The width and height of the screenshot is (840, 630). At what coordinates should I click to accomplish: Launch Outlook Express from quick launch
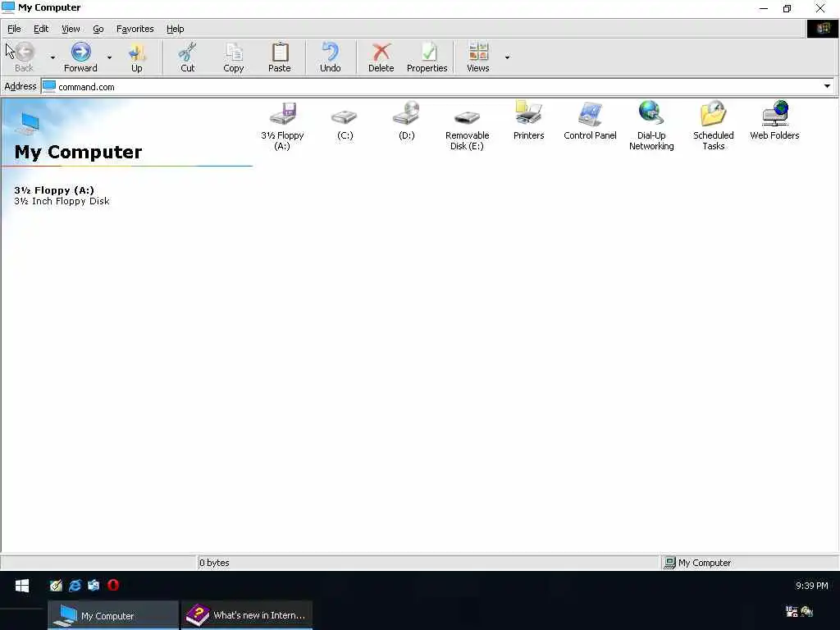coord(94,585)
